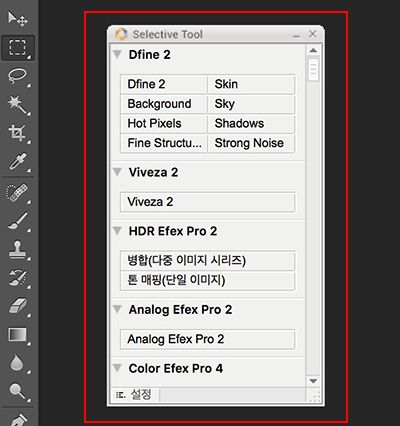Launch the Dfine 2 filter button
Viewport: 400px width, 426px height.
click(164, 84)
